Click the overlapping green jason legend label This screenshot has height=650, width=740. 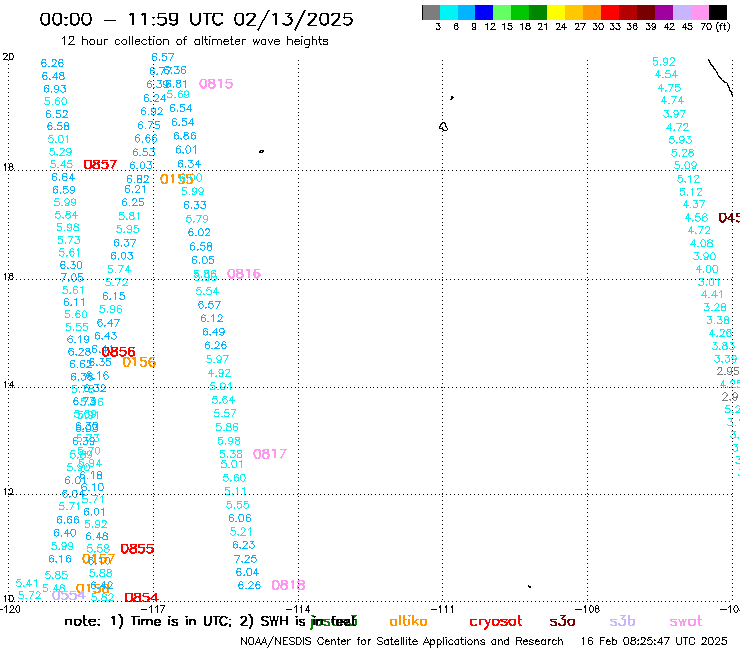(x=334, y=621)
